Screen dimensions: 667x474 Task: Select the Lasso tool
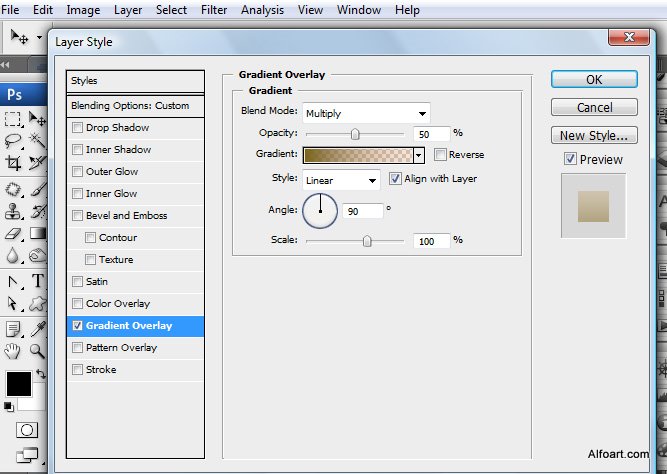13,141
